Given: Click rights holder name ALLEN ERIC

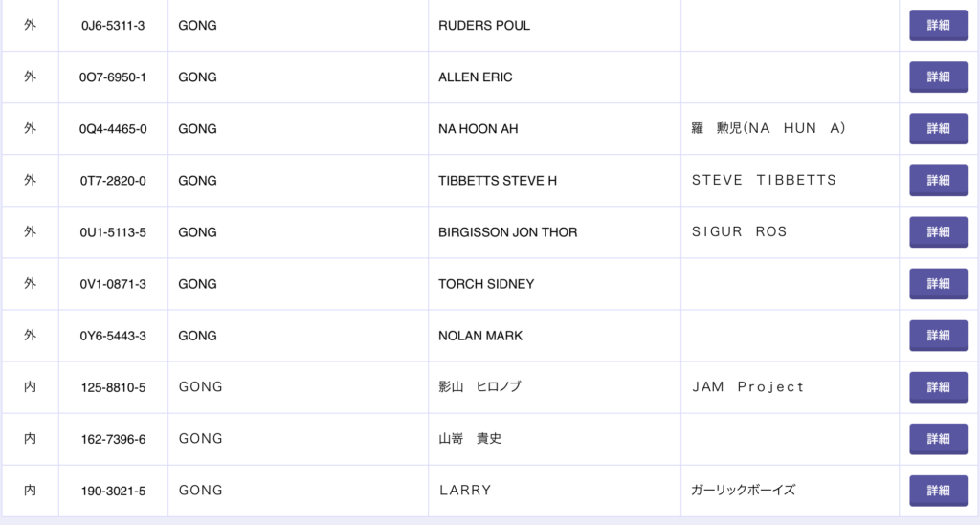Looking at the screenshot, I should [475, 77].
